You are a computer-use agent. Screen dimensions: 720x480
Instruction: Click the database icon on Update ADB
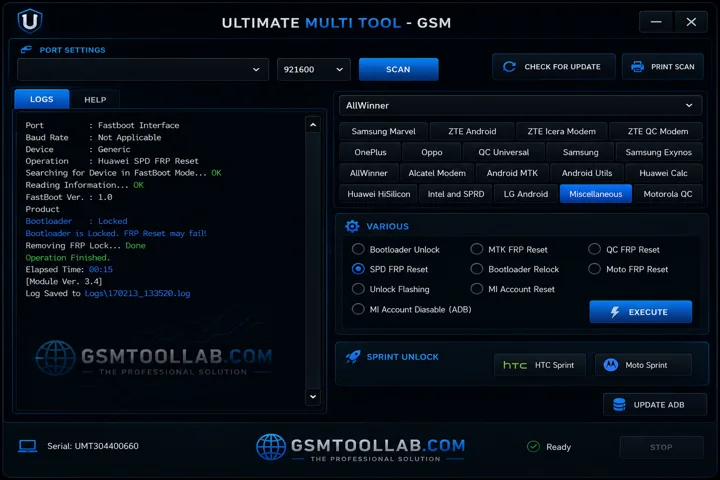tap(619, 405)
